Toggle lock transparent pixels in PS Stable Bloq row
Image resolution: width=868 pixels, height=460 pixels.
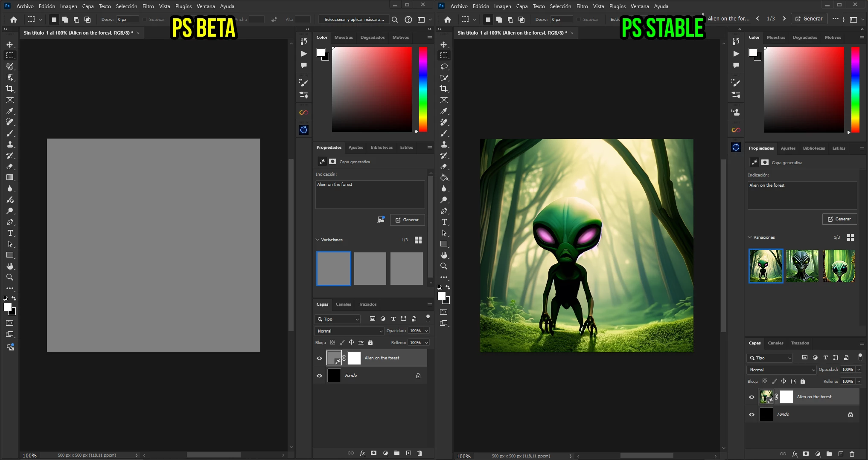click(x=765, y=381)
